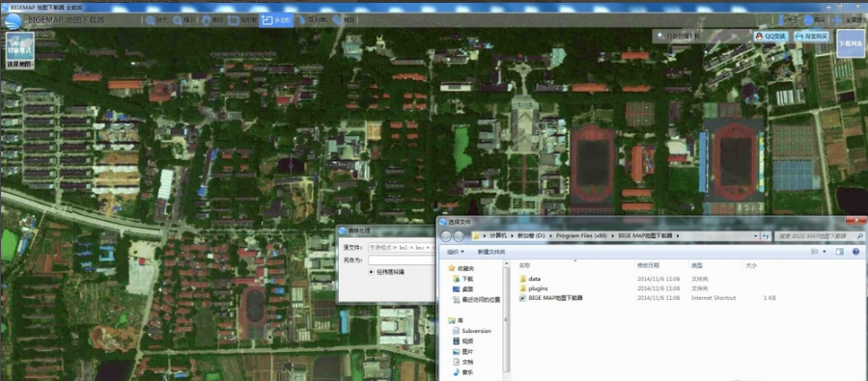Click 收藏夹 favorites in the sidebar
Viewport: 868px width, 381px height.
tap(462, 268)
